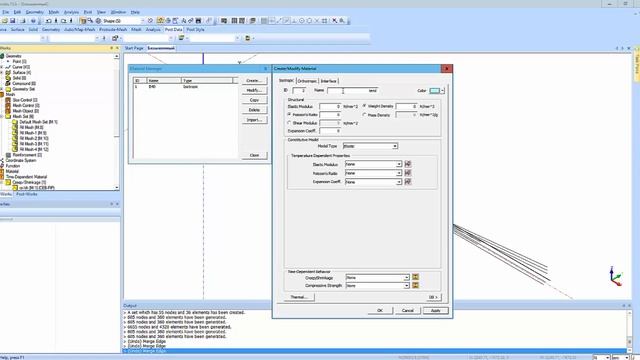Click OK in Create/Modify Material dialog
The image size is (640, 360).
[x=380, y=311]
